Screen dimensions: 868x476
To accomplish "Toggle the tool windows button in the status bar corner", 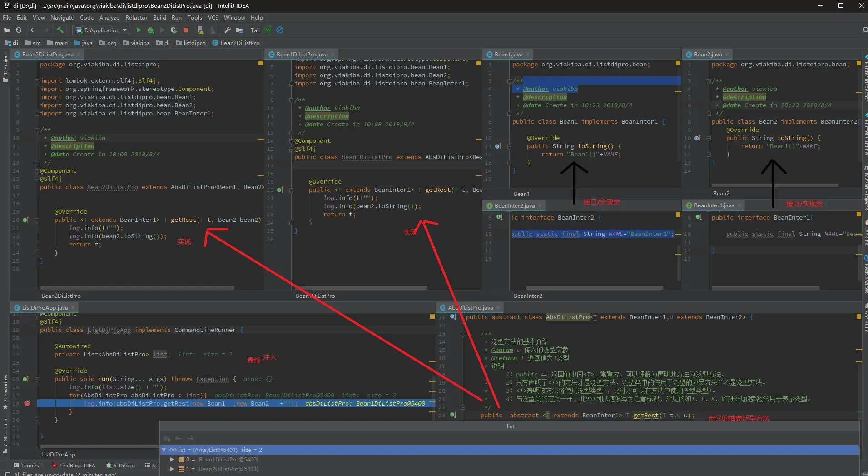I will pyautogui.click(x=7, y=474).
